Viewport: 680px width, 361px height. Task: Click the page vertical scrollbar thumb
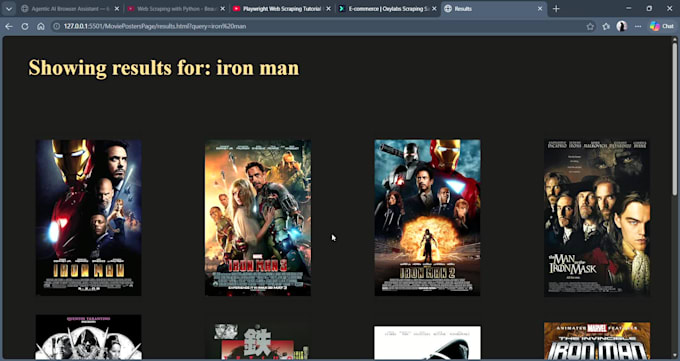[674, 118]
